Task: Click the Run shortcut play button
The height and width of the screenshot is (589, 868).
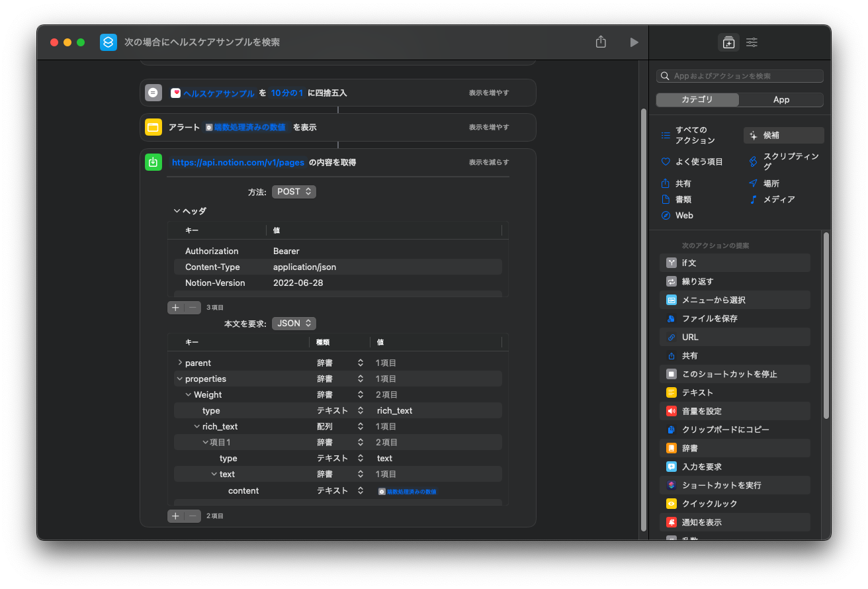Action: coord(634,42)
